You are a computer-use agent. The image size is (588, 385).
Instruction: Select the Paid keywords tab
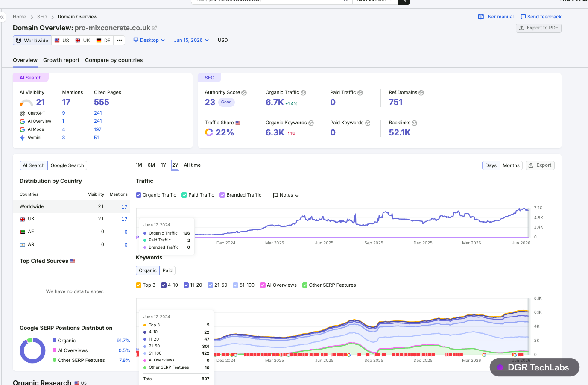167,270
